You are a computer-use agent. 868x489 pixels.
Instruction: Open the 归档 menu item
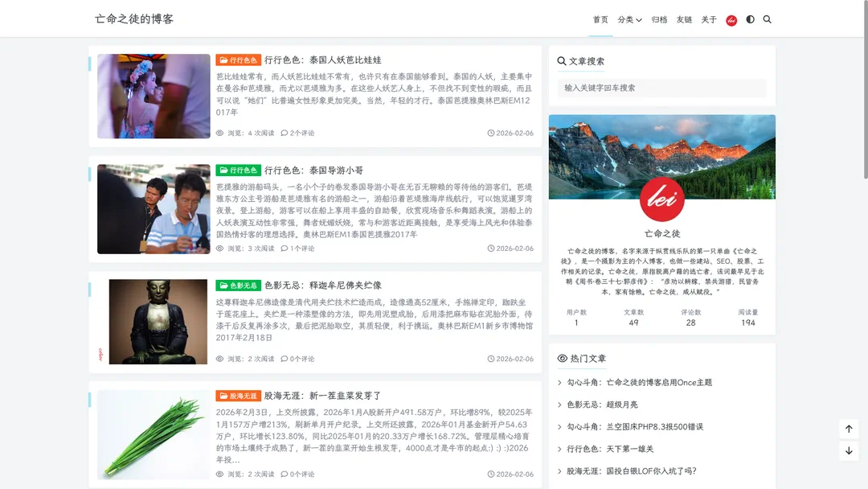[x=658, y=19]
